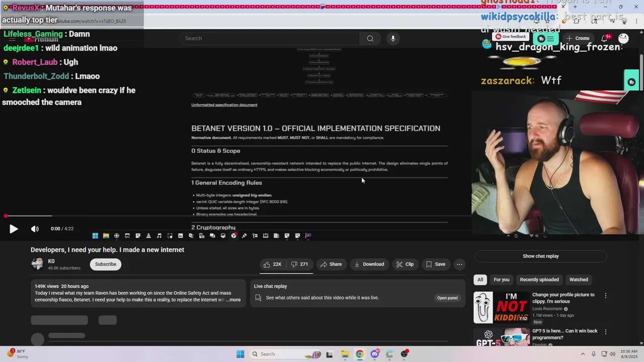Click Open panel for live chat replay
The image size is (644, 362).
447,298
